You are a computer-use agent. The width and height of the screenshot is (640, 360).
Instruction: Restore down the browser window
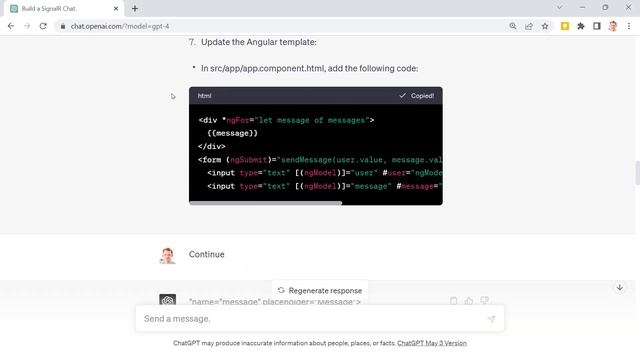tap(605, 7)
